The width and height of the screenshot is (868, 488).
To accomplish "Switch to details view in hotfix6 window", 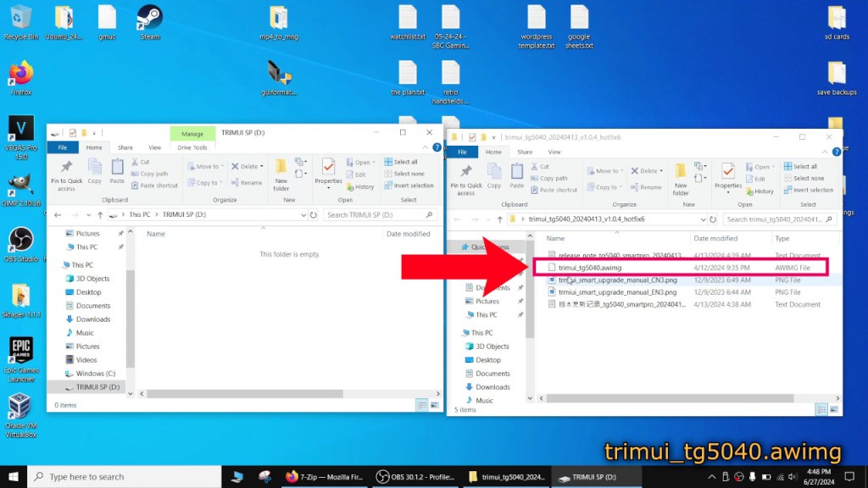I will click(822, 409).
